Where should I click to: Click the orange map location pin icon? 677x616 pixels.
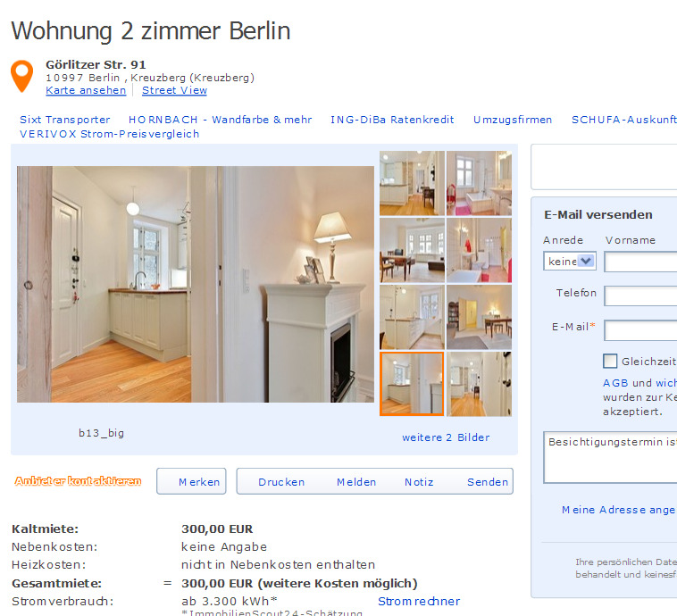click(x=21, y=76)
